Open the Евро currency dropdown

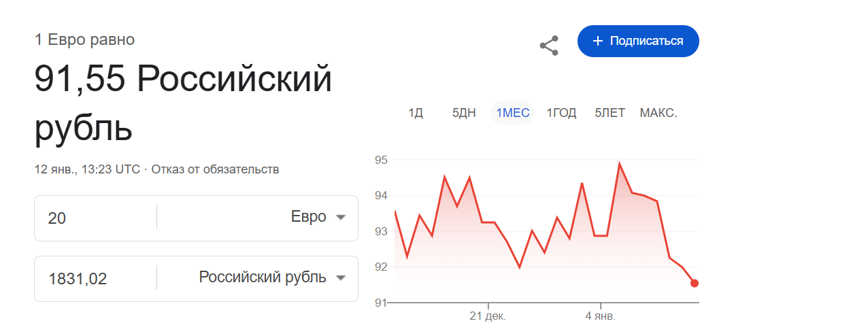click(x=319, y=218)
